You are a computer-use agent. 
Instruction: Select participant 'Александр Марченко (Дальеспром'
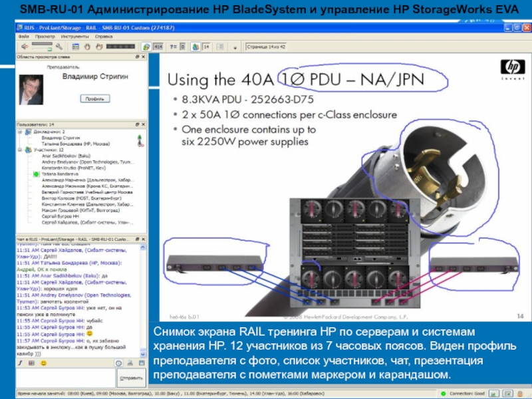coord(88,180)
